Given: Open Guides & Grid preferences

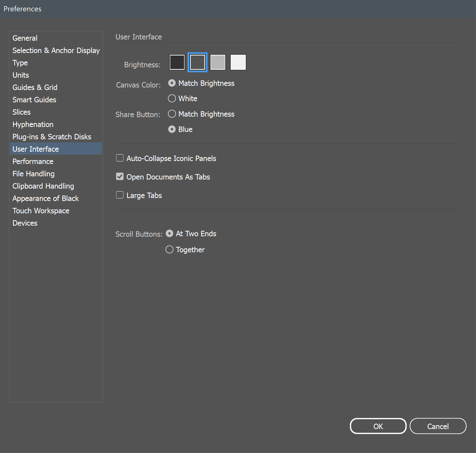Looking at the screenshot, I should [x=35, y=87].
